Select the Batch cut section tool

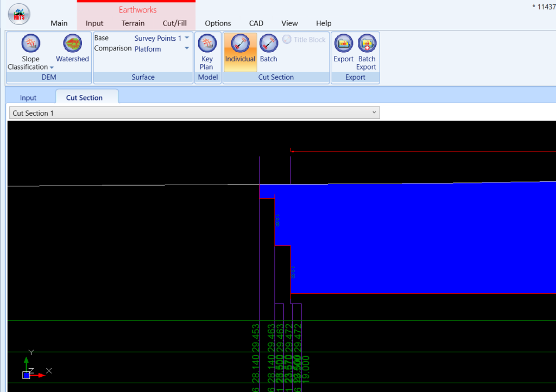click(268, 48)
